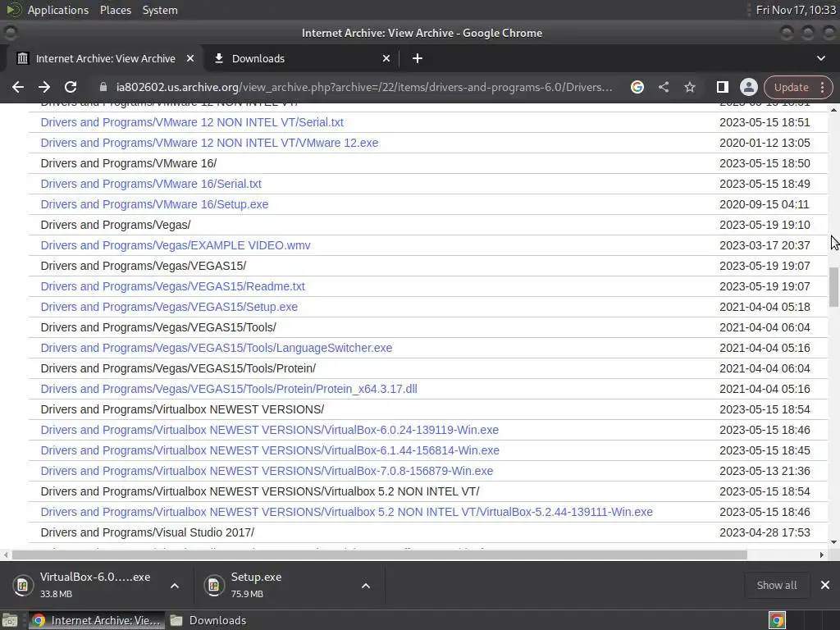Select Internet Archive window in taskbar

[97, 620]
